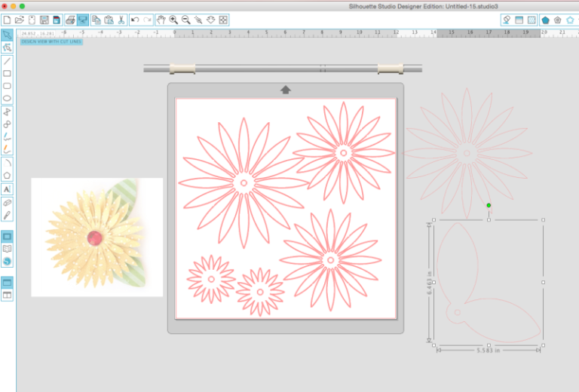Click the daisy flower photo thumbnail

tap(96, 237)
